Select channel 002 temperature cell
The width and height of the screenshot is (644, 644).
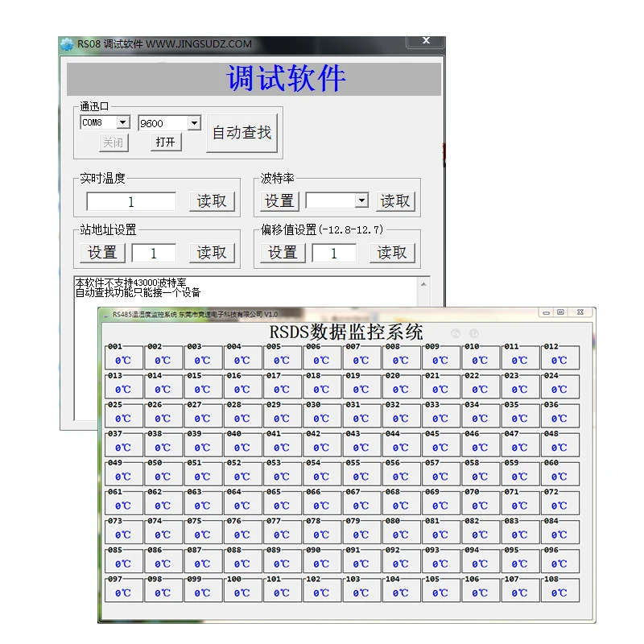point(163,357)
